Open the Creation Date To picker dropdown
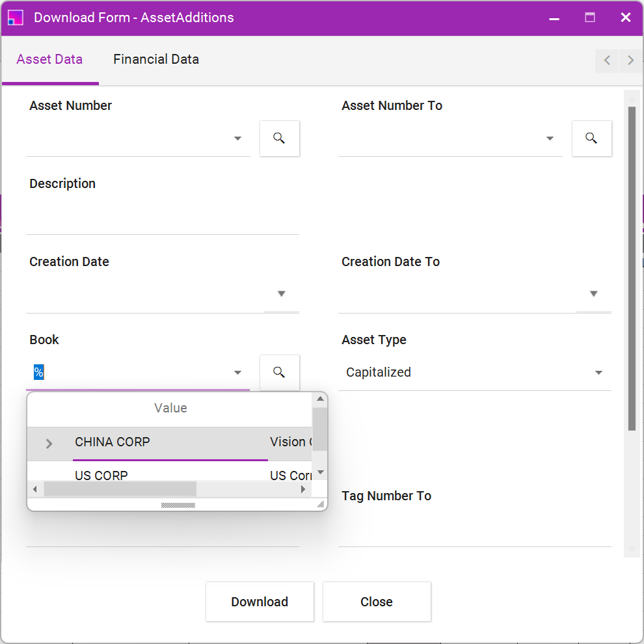This screenshot has width=644, height=644. (x=593, y=293)
